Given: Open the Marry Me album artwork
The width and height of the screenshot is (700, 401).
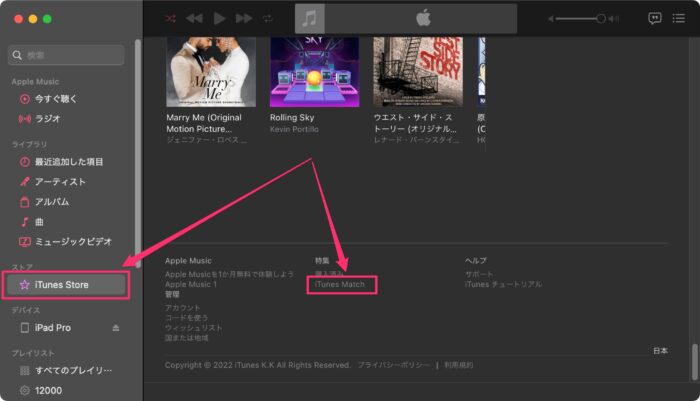Looking at the screenshot, I should [210, 71].
